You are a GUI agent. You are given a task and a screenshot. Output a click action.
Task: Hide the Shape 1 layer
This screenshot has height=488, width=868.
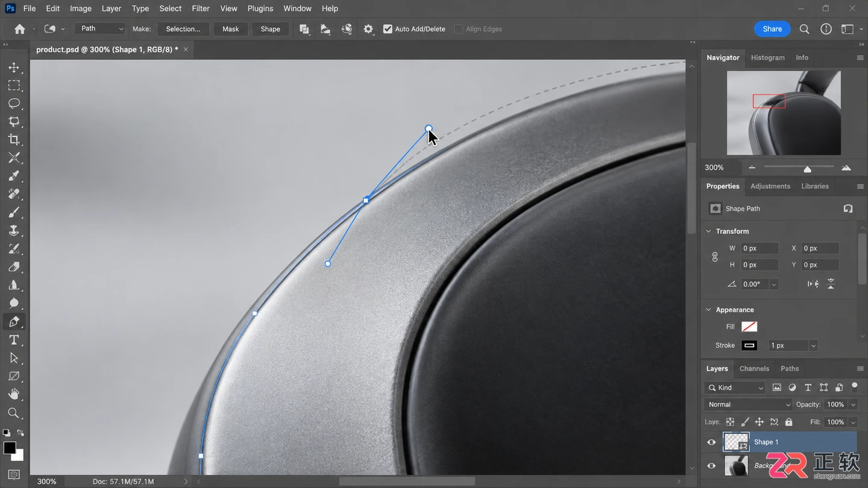tap(711, 442)
